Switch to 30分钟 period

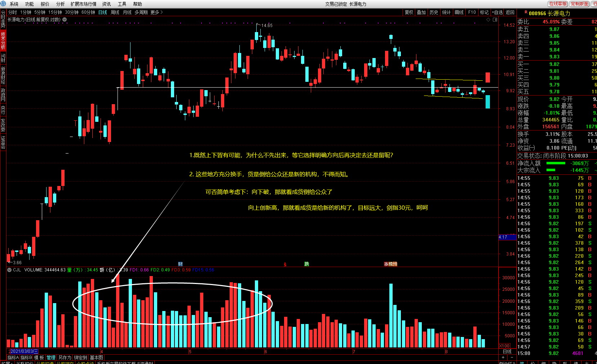tap(72, 12)
